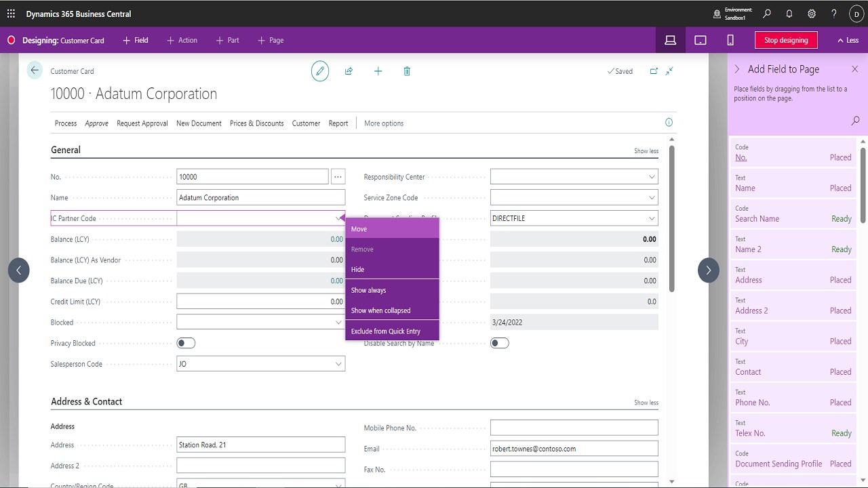The height and width of the screenshot is (488, 868).
Task: Collapse the Add Field to Page panel chevron
Action: pos(737,69)
